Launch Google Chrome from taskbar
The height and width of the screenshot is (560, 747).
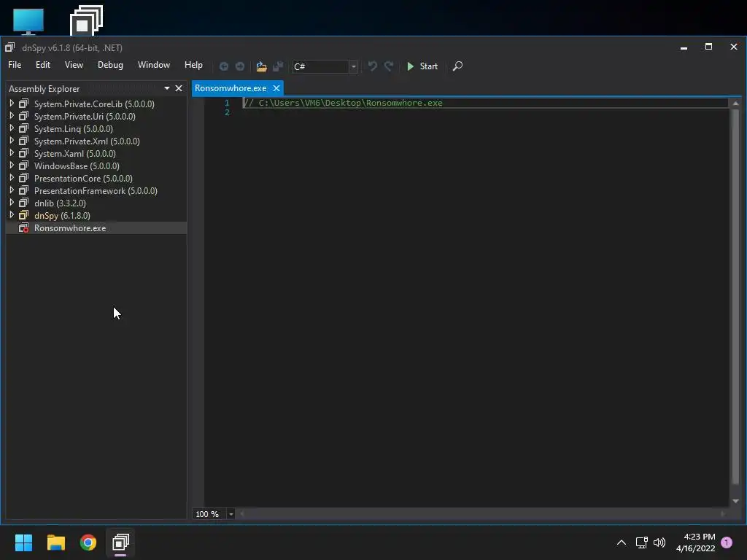(x=88, y=542)
